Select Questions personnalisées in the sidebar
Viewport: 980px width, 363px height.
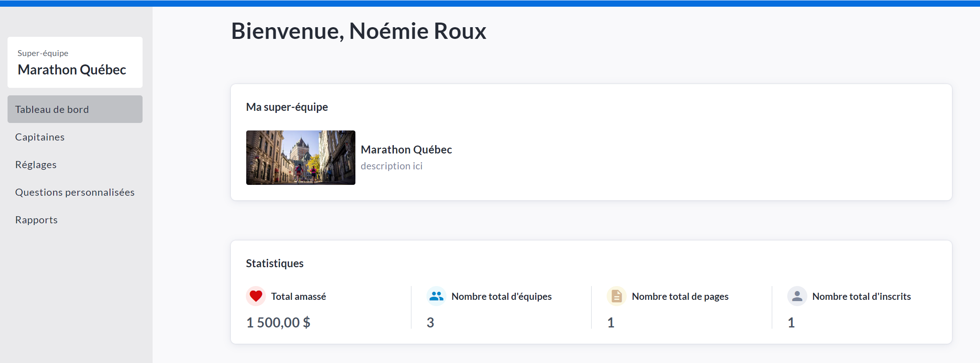[x=75, y=192]
